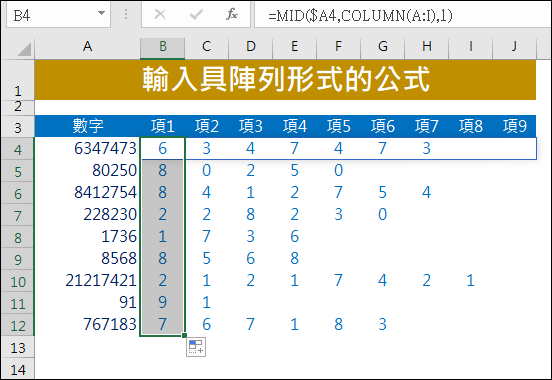The width and height of the screenshot is (552, 380).
Task: Click cell B11 with value 9
Action: (162, 303)
